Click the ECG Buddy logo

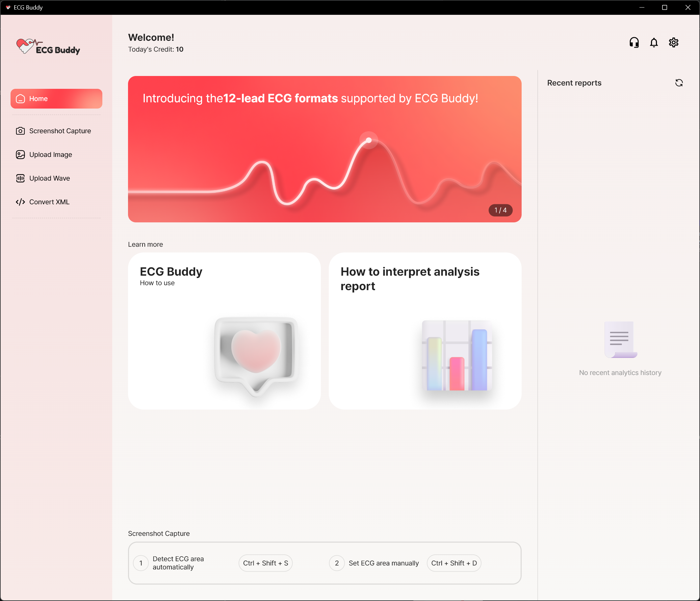click(x=48, y=47)
